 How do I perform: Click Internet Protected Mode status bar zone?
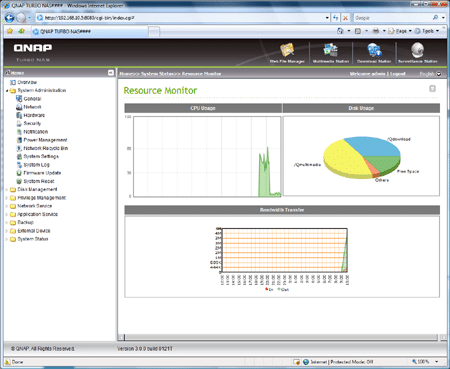(339, 362)
